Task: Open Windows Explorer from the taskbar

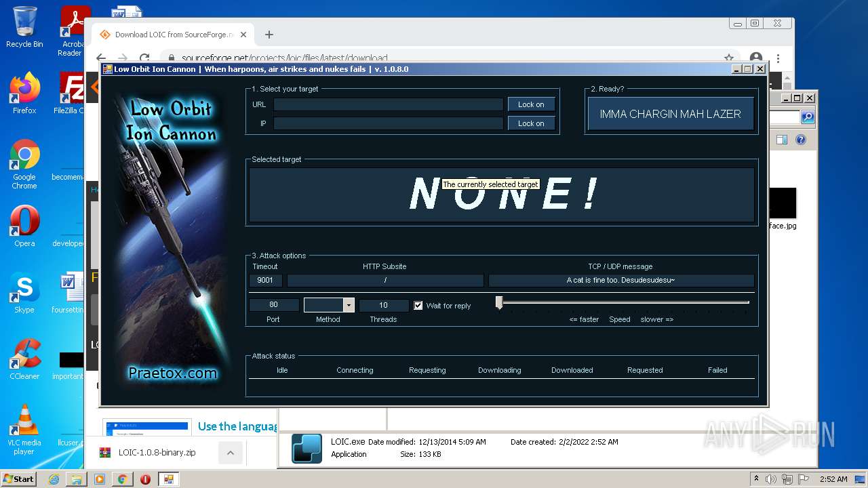Action: 77,479
